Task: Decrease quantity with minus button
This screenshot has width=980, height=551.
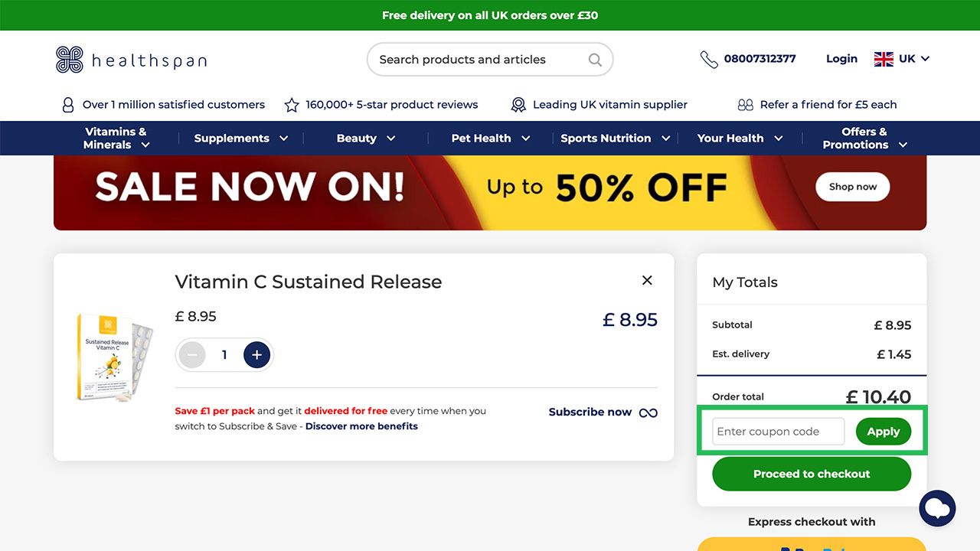Action: tap(192, 355)
